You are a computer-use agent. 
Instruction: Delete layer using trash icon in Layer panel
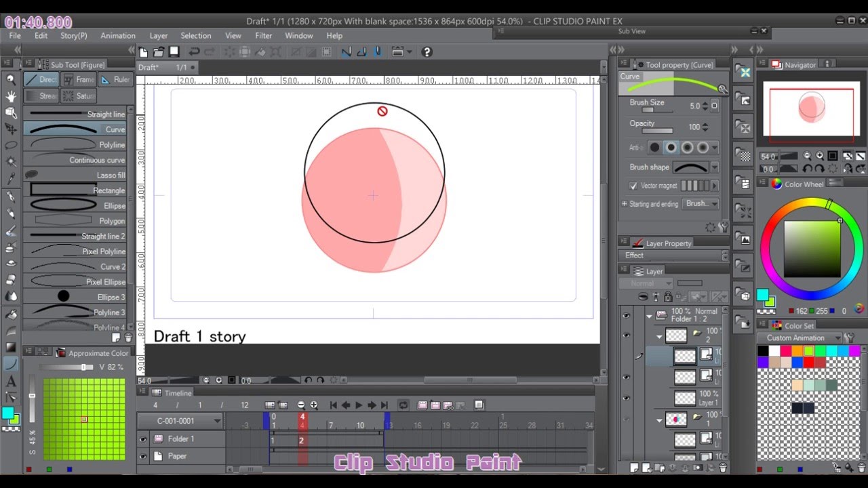coord(723,468)
